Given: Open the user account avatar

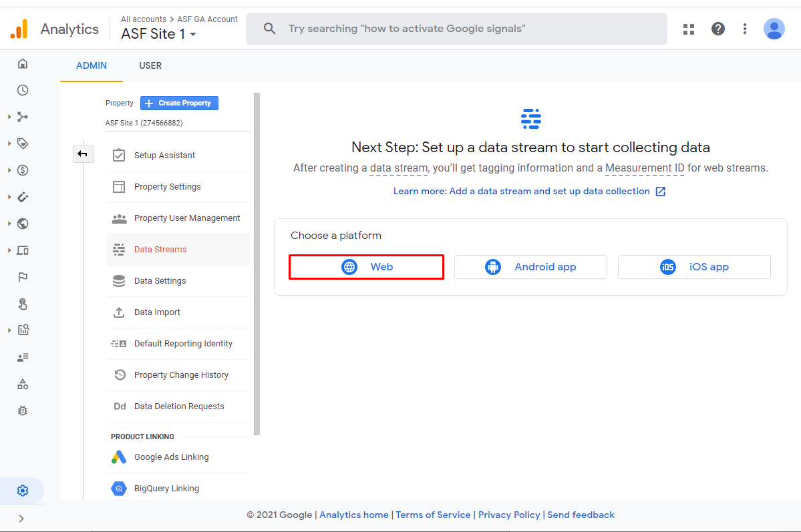Looking at the screenshot, I should [x=774, y=29].
